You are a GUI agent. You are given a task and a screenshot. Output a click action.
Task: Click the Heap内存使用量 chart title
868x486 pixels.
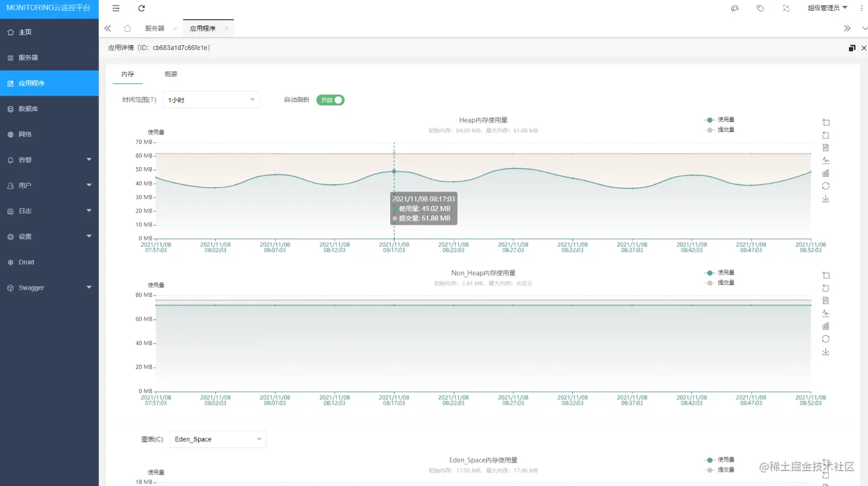(x=483, y=120)
